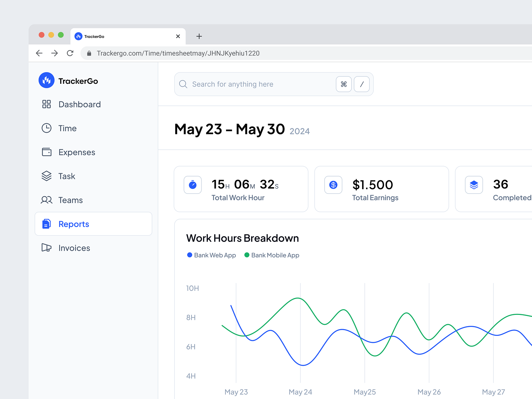Screen dimensions: 532x399
Task: Toggle the Bank Web App legend entry
Action: (x=211, y=255)
